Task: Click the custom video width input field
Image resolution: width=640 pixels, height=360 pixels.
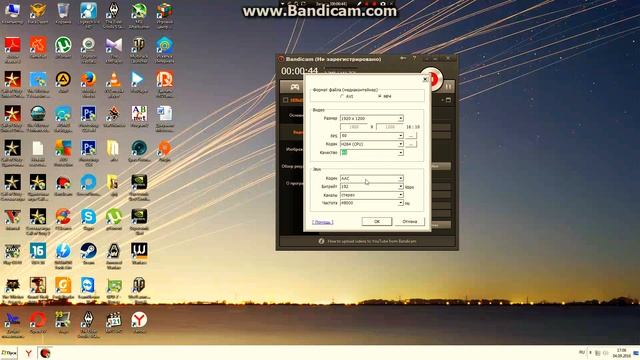Action: tap(354, 127)
